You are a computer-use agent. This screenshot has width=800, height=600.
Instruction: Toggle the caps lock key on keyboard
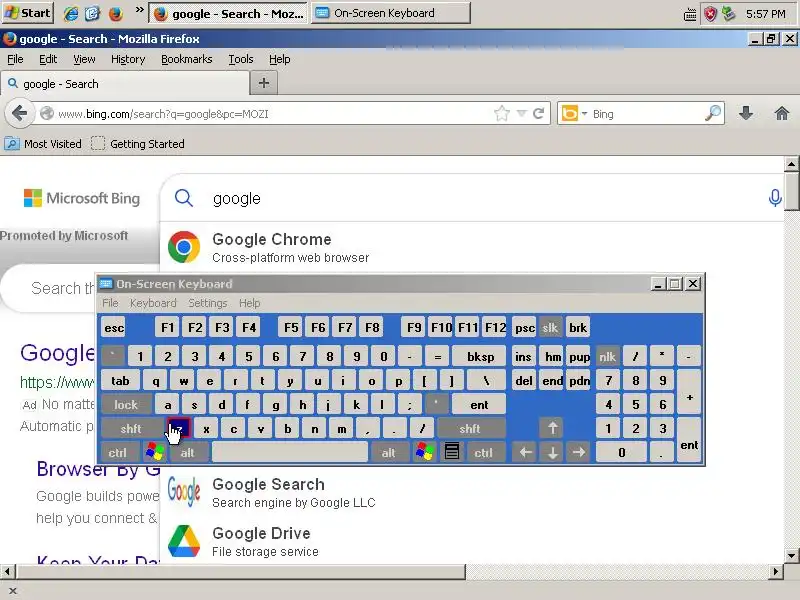click(x=126, y=405)
